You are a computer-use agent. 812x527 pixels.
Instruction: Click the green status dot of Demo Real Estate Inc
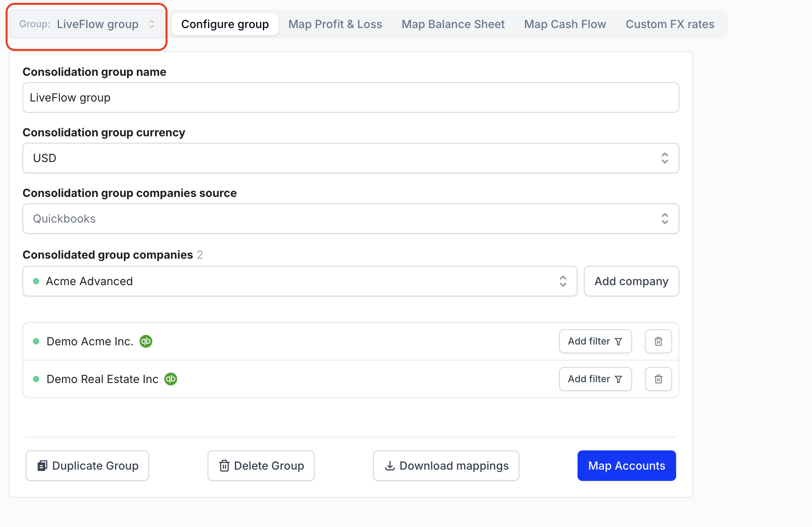click(36, 379)
